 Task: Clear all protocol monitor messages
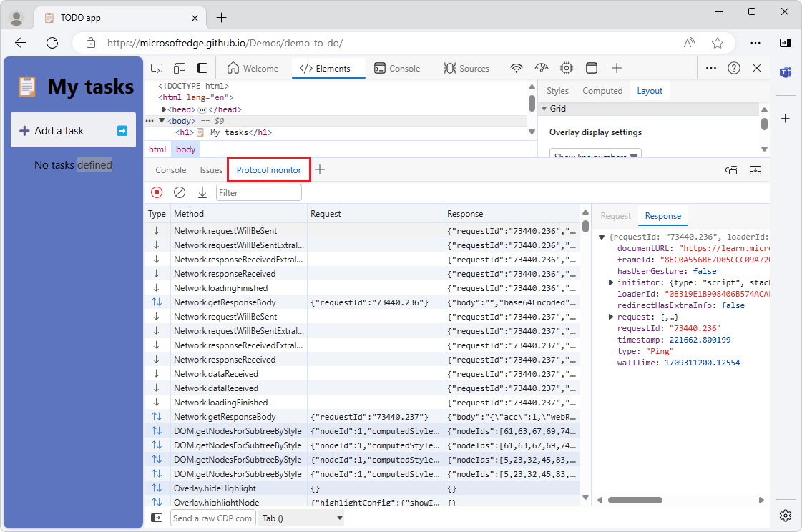[x=180, y=192]
